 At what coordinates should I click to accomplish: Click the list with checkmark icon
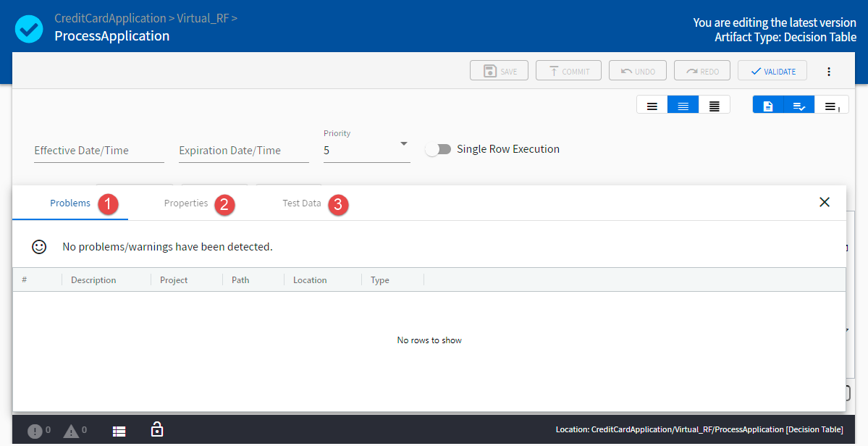[x=799, y=106]
